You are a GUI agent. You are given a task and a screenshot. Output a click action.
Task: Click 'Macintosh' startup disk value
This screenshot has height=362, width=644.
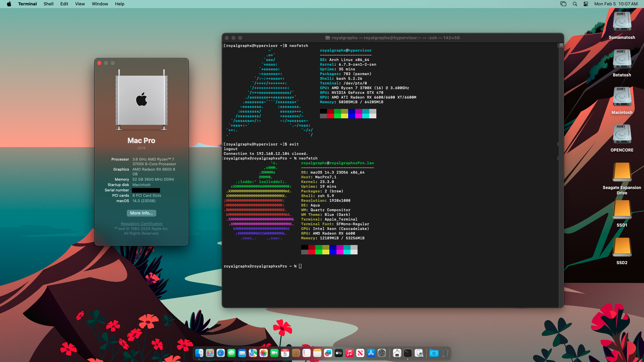tap(141, 185)
